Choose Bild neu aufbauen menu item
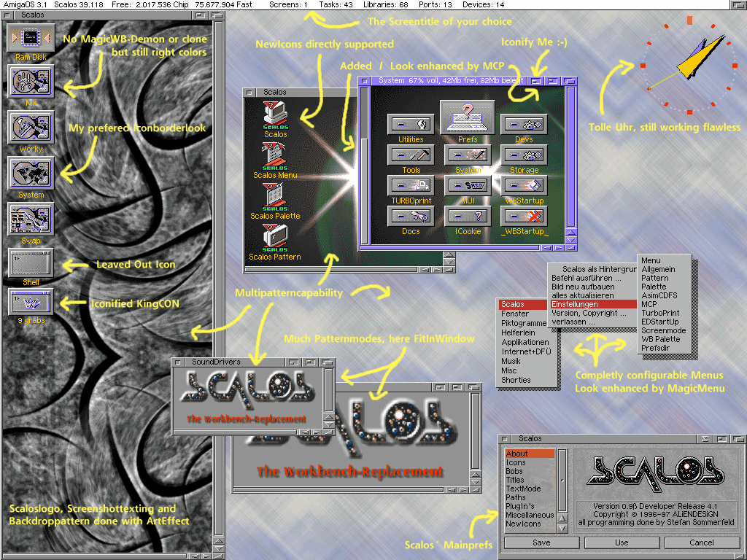This screenshot has width=747, height=560. tap(593, 287)
